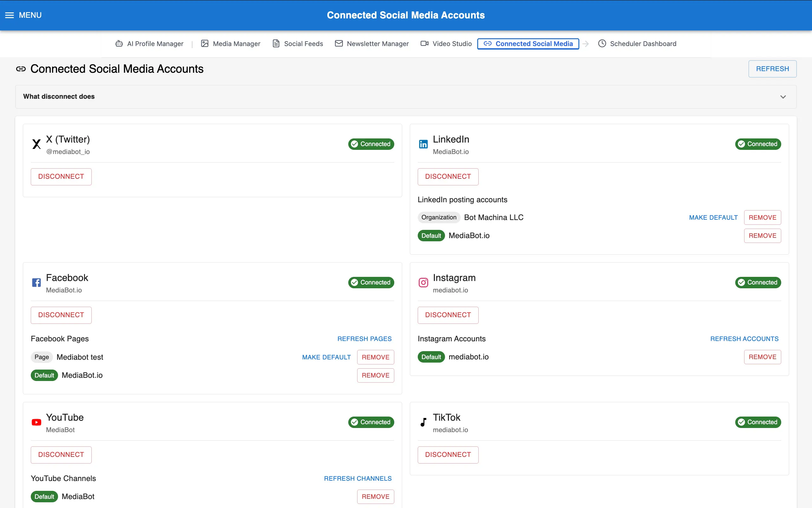Expand the What disconnect does panel
The image size is (812, 508).
[x=406, y=97]
